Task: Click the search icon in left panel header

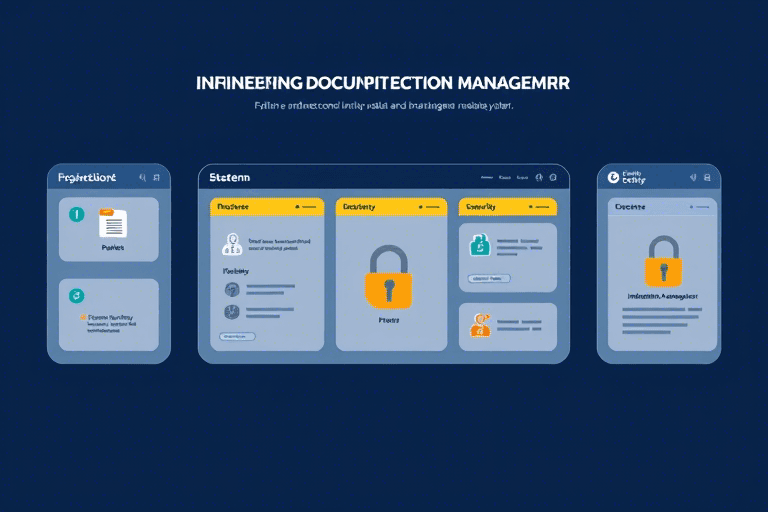Action: pos(143,177)
